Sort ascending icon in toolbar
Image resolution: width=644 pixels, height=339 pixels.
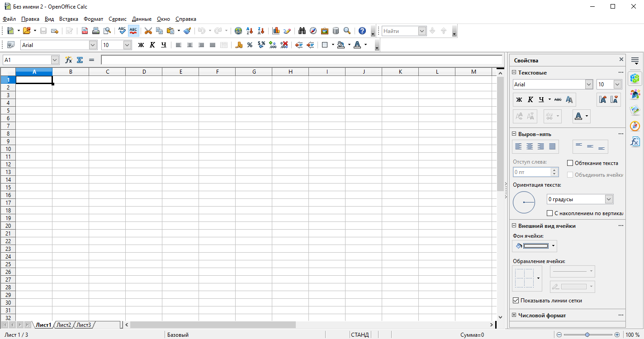pos(250,31)
